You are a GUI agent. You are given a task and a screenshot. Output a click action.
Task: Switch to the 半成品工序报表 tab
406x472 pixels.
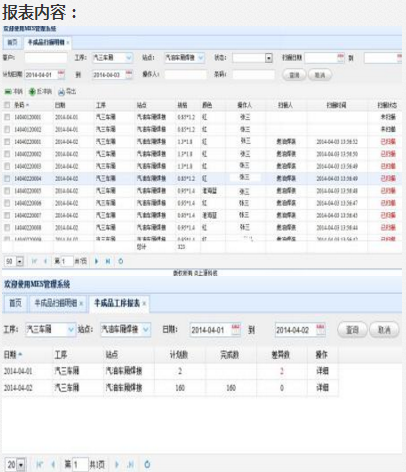(117, 303)
